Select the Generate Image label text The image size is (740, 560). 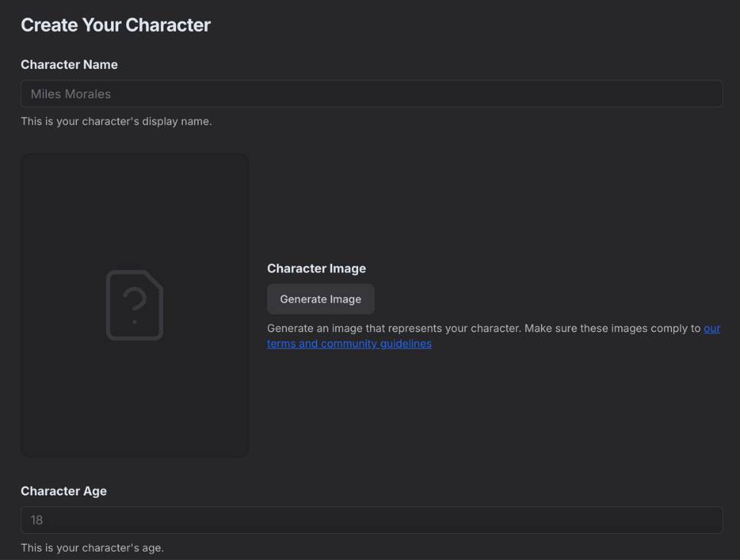320,298
